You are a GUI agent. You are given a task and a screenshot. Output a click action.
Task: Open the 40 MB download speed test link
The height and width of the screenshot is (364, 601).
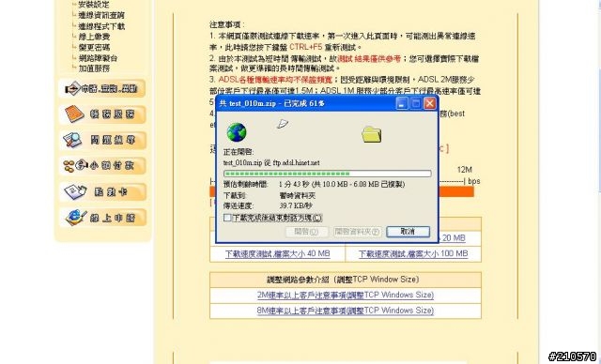point(278,253)
